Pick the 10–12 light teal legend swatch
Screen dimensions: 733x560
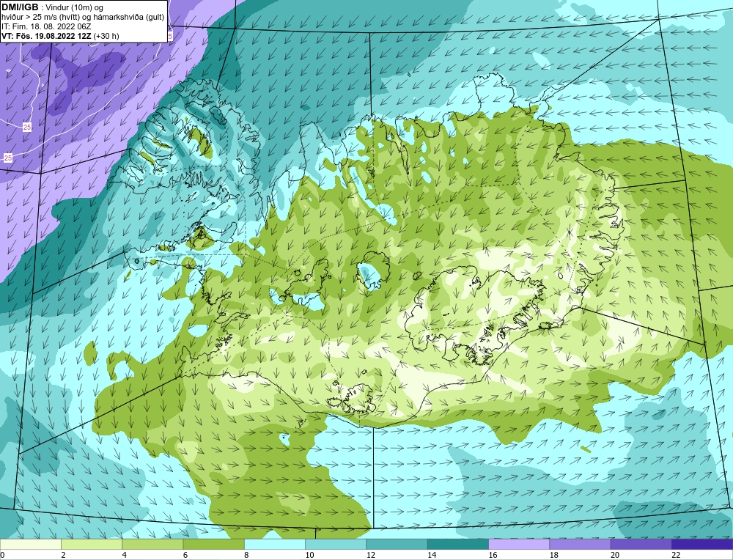pyautogui.click(x=336, y=545)
